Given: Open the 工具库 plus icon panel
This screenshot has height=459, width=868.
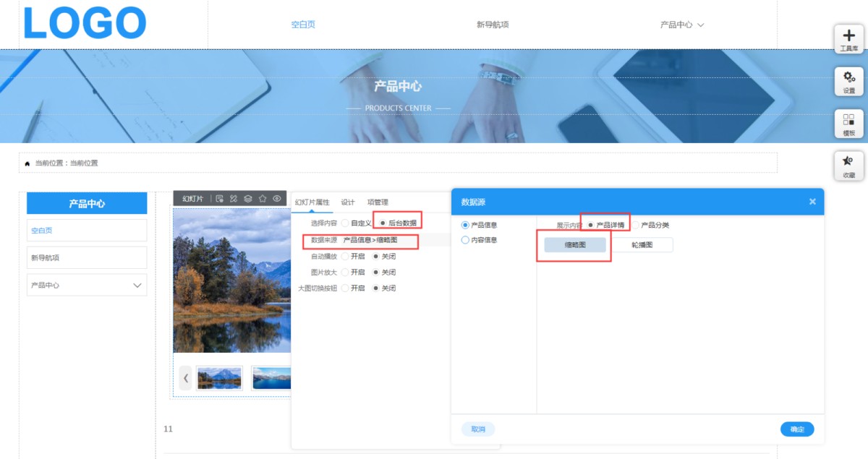Looking at the screenshot, I should point(849,39).
